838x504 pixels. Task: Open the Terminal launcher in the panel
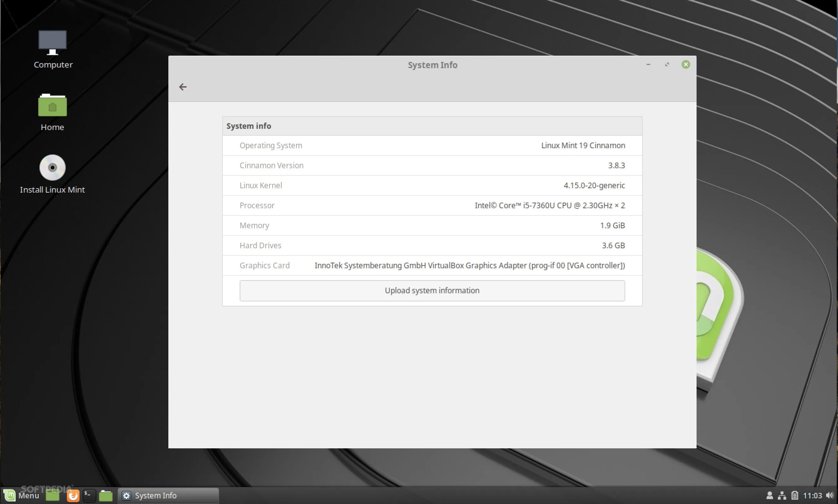coord(89,496)
